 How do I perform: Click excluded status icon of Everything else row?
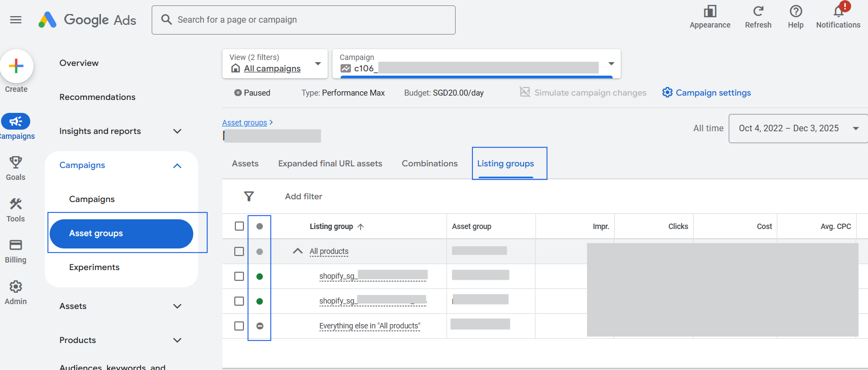(x=260, y=326)
